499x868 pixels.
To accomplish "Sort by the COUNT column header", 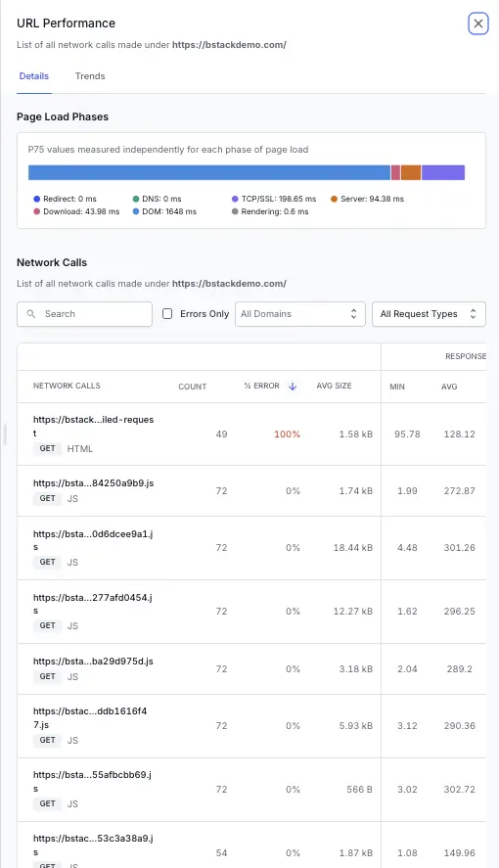I will 193,387.
